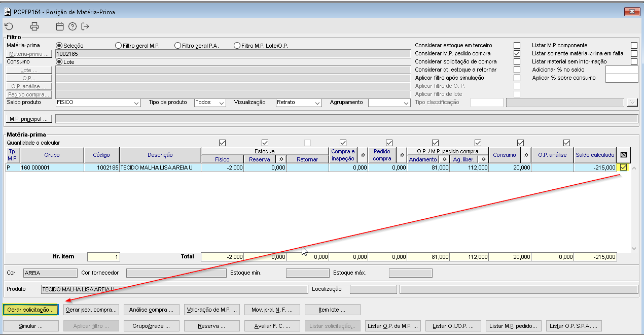Expand the » arrow next to Ag. liber. column
Image resolution: width=644 pixels, height=335 pixels.
(484, 159)
